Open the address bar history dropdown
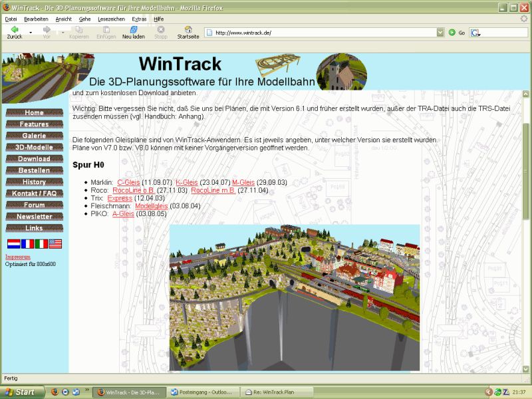The height and width of the screenshot is (399, 532). [440, 33]
